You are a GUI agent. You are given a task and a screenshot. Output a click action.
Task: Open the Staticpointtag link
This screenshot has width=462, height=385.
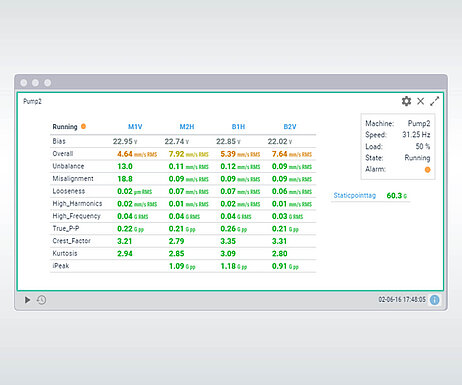355,195
